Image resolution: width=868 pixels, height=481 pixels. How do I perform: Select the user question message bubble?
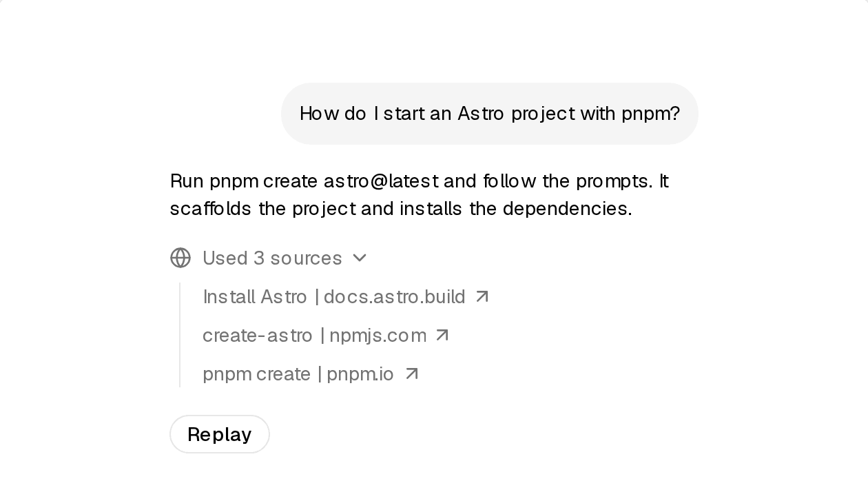(490, 114)
